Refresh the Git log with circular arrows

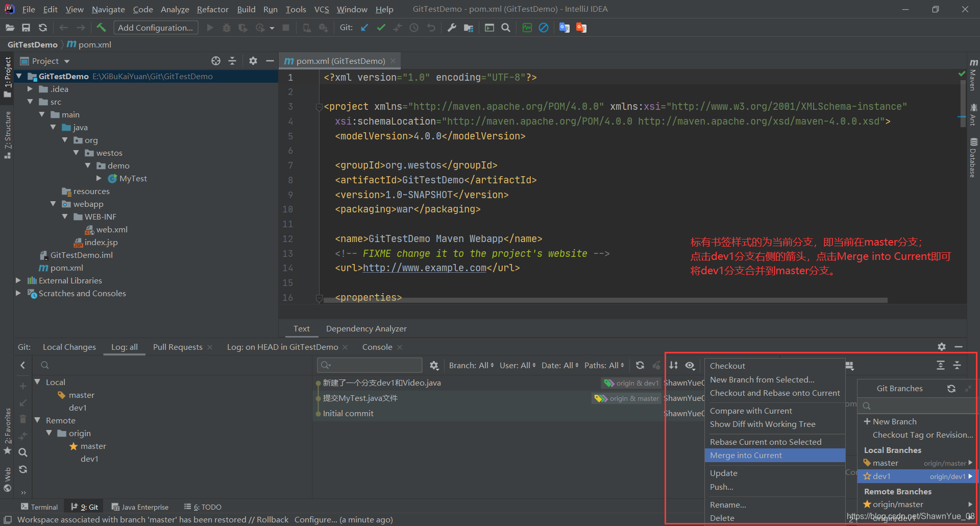640,365
